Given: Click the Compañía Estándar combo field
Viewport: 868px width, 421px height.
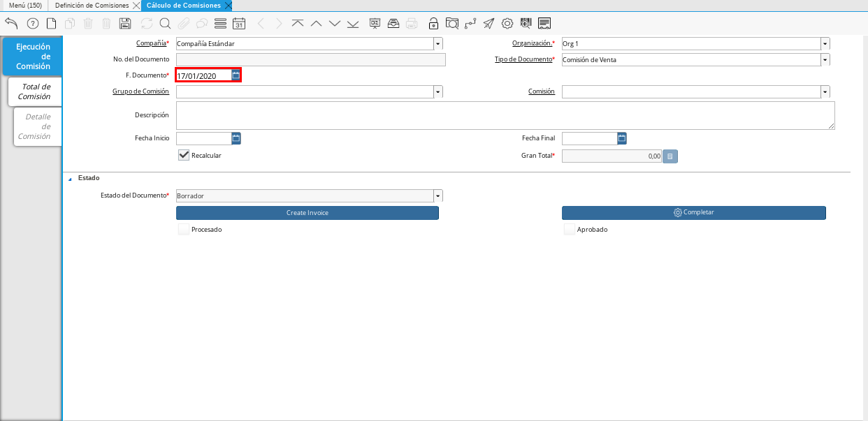Looking at the screenshot, I should 305,43.
